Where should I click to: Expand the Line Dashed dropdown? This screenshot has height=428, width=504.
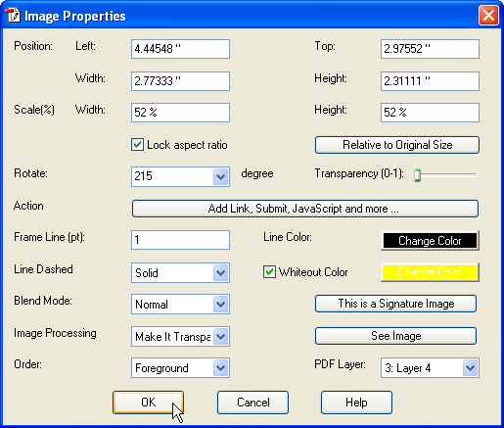(x=221, y=272)
